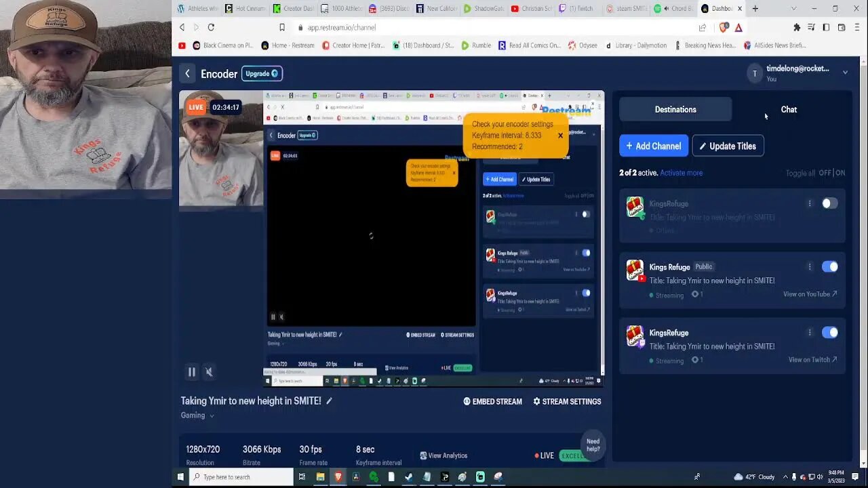The width and height of the screenshot is (868, 488).
Task: Click the Add Channel button
Action: point(654,146)
